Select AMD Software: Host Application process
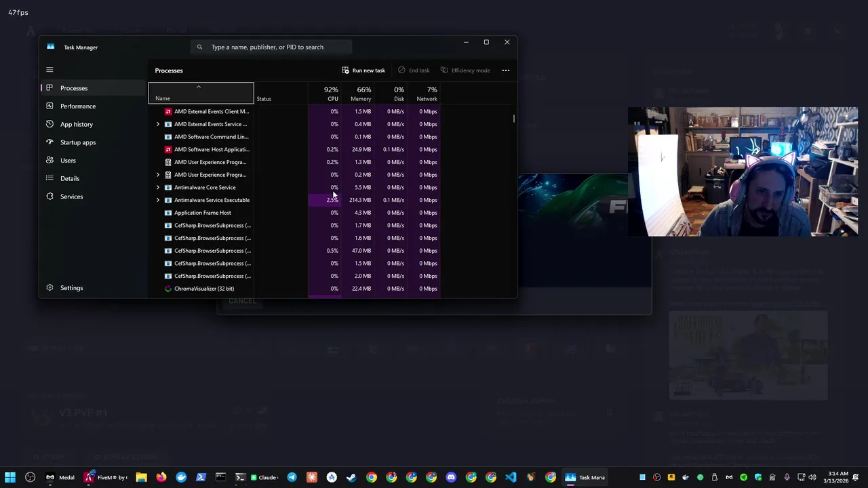Image resolution: width=868 pixels, height=488 pixels. click(295, 150)
